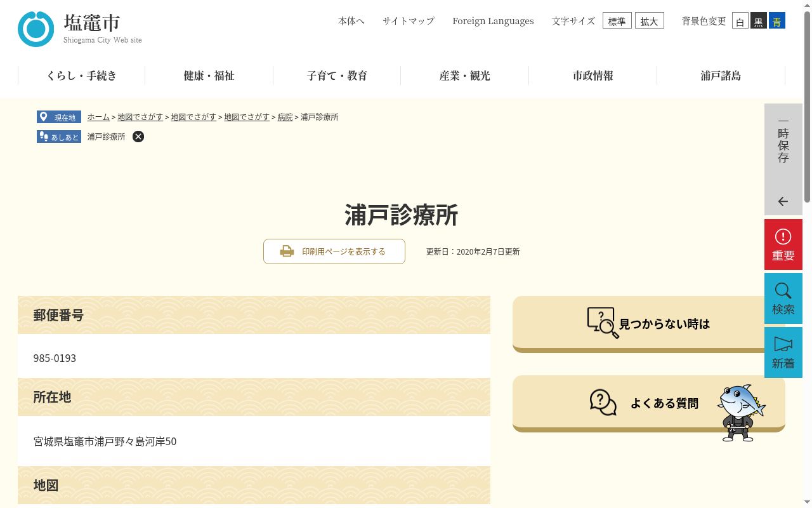The width and height of the screenshot is (812, 508).
Task: Click the 見つからない時は help icon
Action: point(603,323)
